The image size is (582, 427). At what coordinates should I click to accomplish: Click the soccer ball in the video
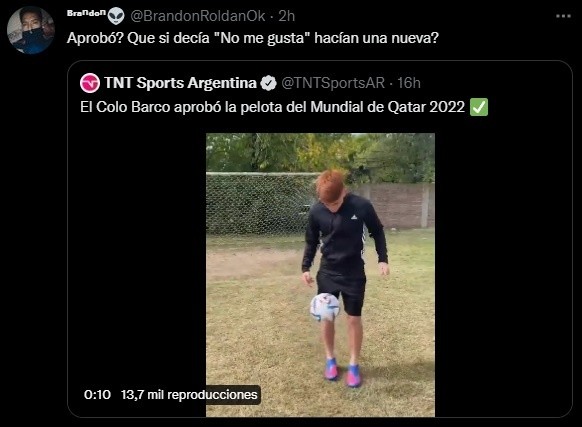[x=325, y=307]
